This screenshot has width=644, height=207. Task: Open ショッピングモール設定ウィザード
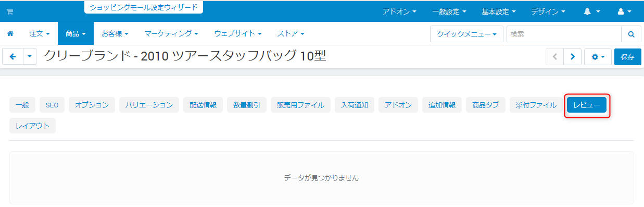coord(143,7)
